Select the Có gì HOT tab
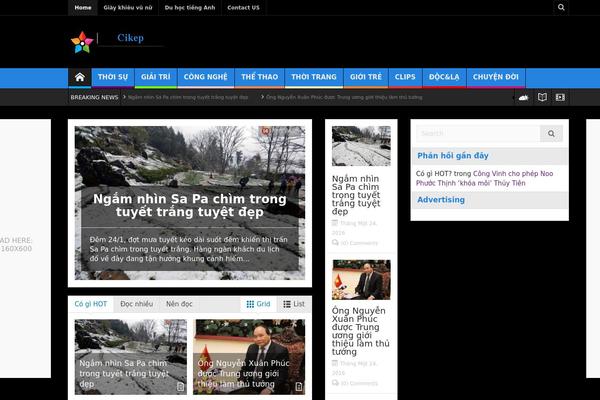 [x=91, y=304]
